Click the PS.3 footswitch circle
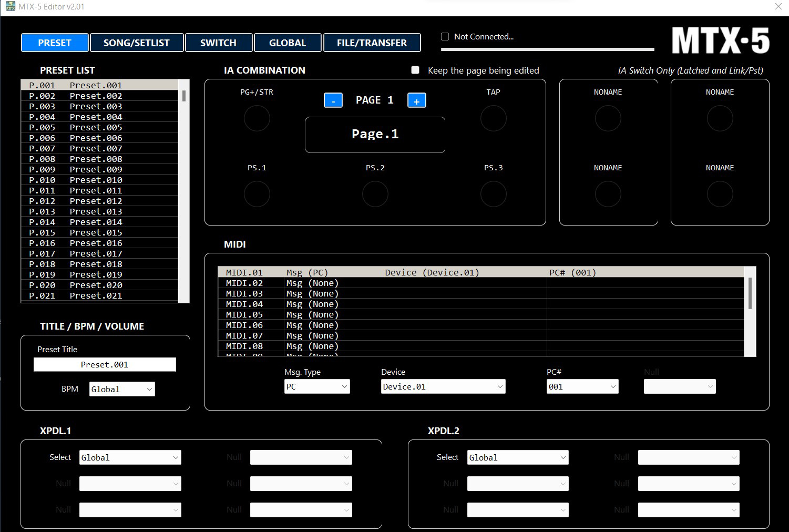The width and height of the screenshot is (789, 532). click(493, 194)
